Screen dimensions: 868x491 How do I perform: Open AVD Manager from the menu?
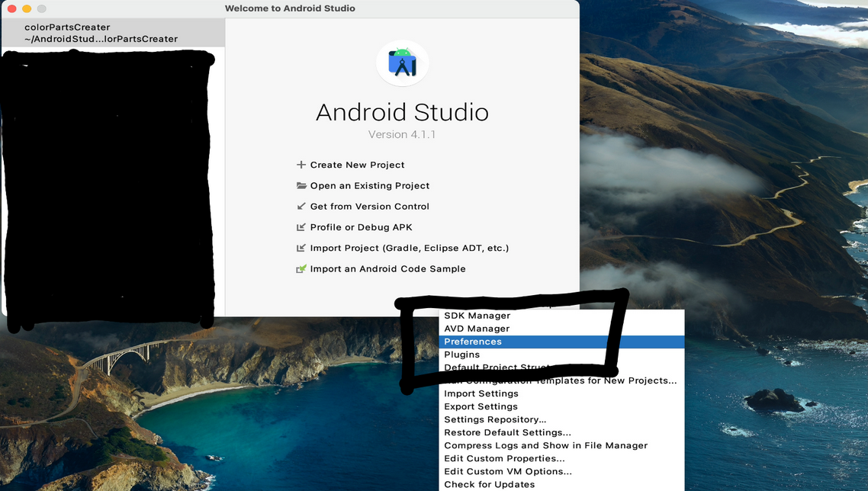click(x=561, y=329)
